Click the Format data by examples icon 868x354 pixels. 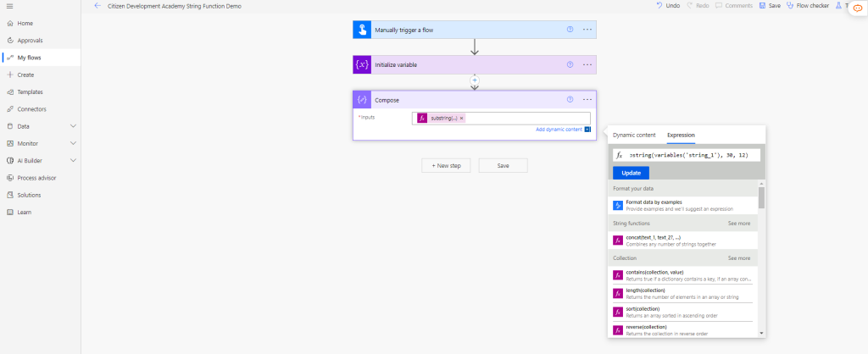[618, 205]
